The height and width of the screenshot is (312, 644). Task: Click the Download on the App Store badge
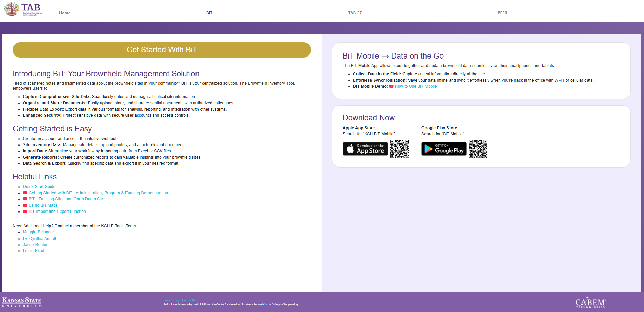pos(365,149)
